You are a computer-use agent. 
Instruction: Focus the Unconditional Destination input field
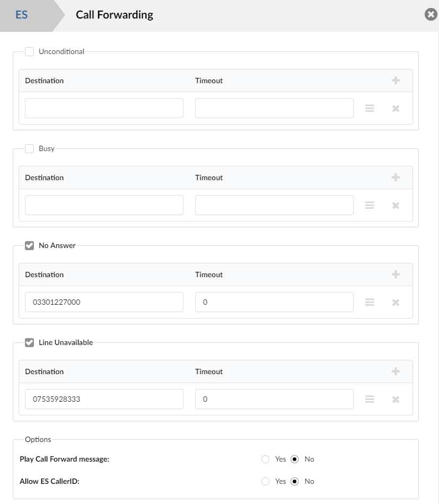pos(104,108)
